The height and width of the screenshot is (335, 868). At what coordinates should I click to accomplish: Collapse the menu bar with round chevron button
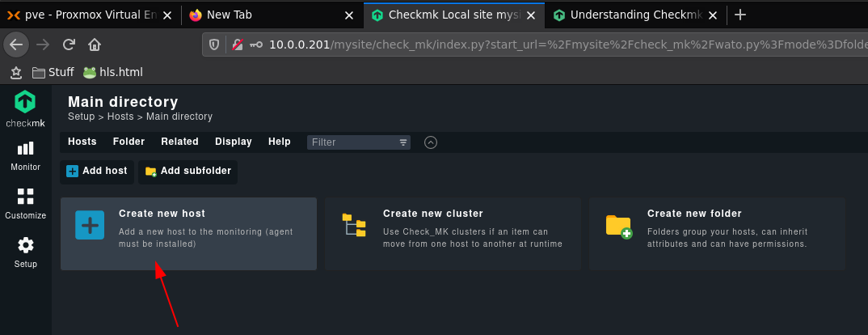(431, 142)
